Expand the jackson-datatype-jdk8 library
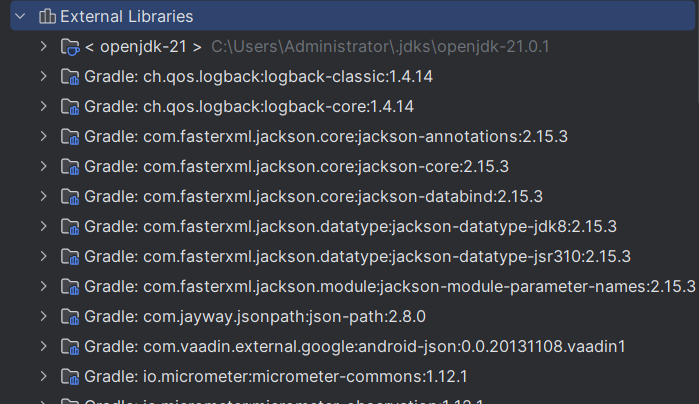The height and width of the screenshot is (404, 699). click(43, 226)
